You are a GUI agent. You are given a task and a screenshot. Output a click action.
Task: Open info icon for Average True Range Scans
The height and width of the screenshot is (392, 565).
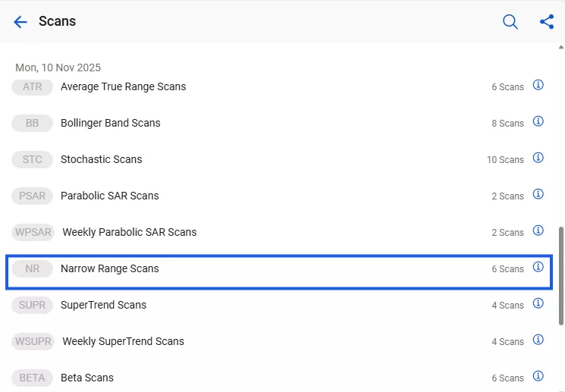(538, 85)
